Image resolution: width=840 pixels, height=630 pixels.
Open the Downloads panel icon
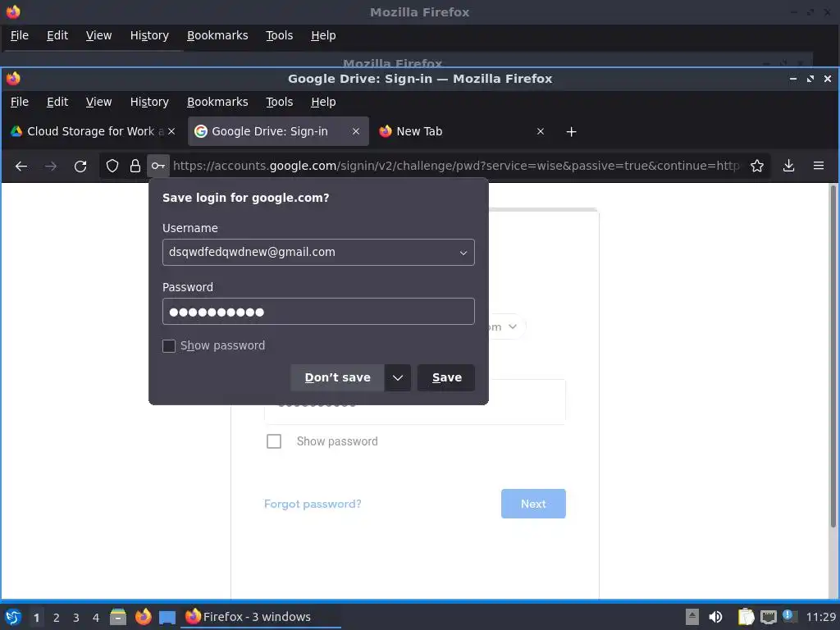[788, 166]
